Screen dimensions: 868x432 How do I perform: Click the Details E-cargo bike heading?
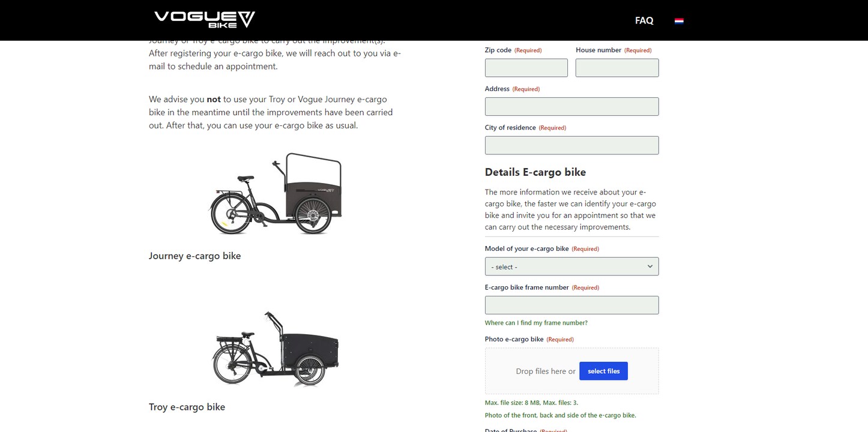click(x=535, y=172)
